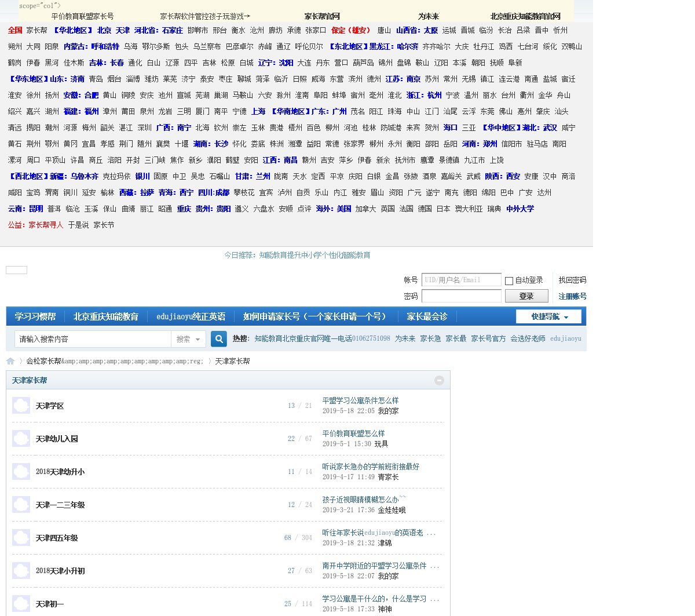This screenshot has width=695, height=616.
Task: Focus the 帐号 username input field
Action: pos(461,280)
